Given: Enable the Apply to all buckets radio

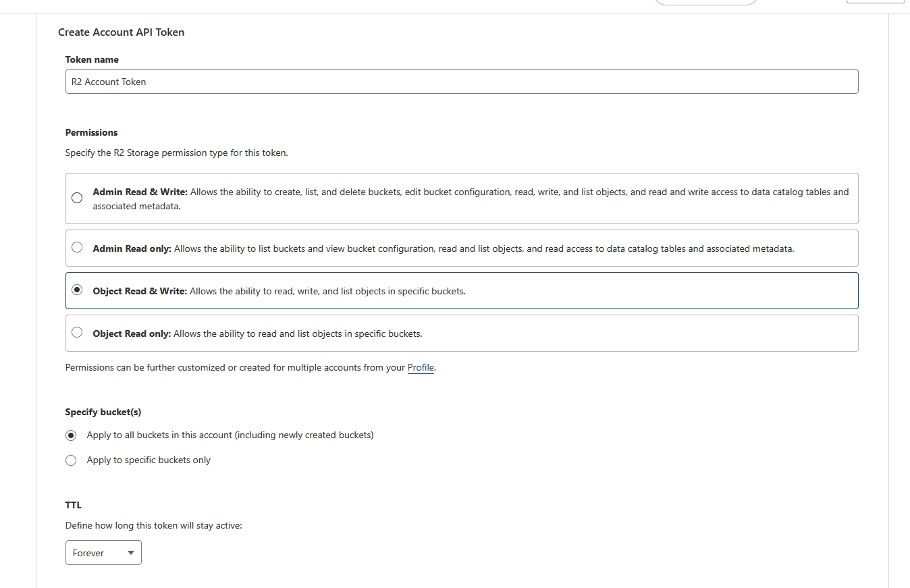Looking at the screenshot, I should 71,435.
